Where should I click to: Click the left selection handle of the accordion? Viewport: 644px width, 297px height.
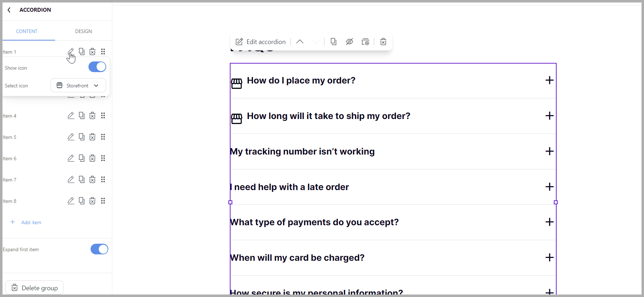(x=230, y=202)
